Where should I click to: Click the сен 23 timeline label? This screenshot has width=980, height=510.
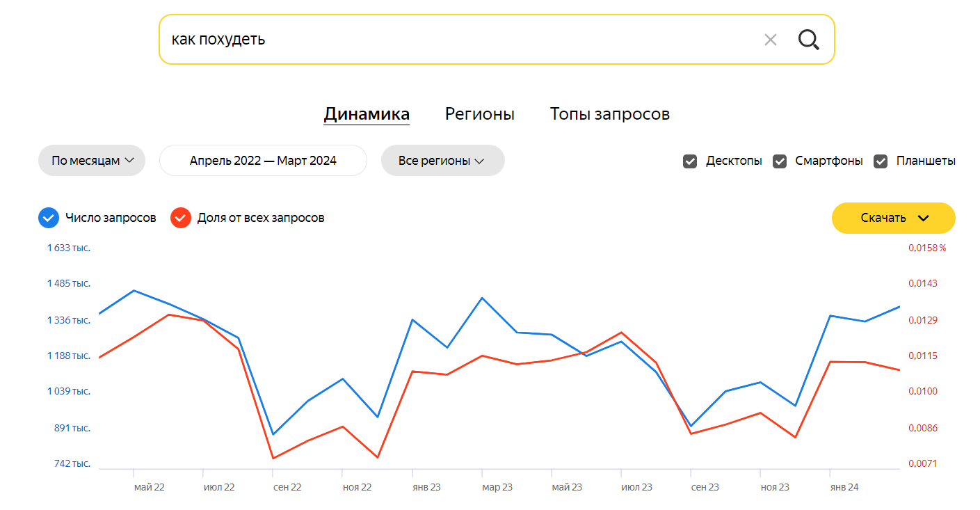click(x=705, y=487)
